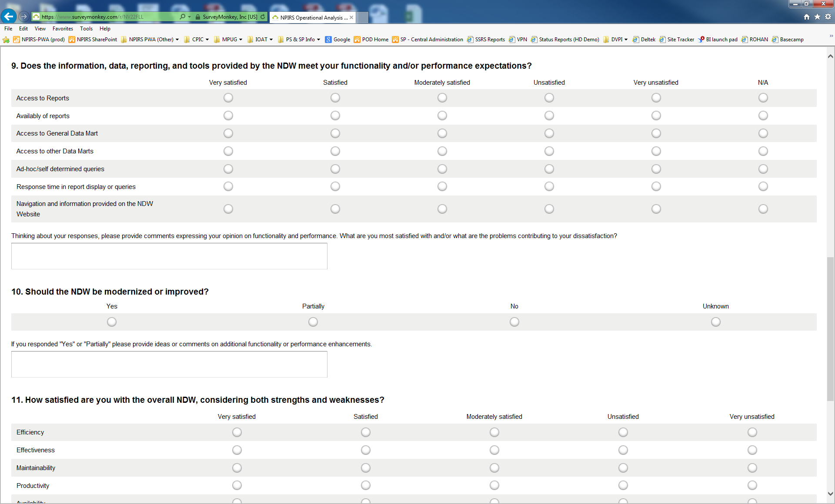Click the address bar search magnifier icon
Image resolution: width=835 pixels, height=504 pixels.
182,17
